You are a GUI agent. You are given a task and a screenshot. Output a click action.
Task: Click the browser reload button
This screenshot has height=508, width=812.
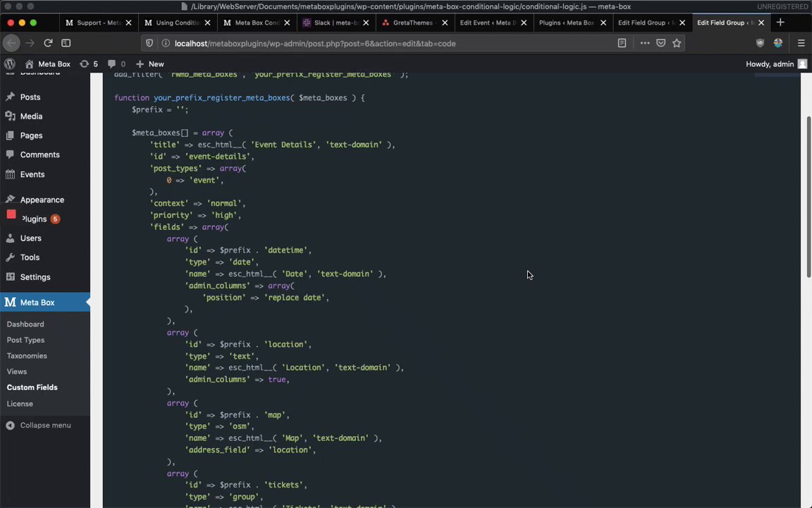pos(48,43)
